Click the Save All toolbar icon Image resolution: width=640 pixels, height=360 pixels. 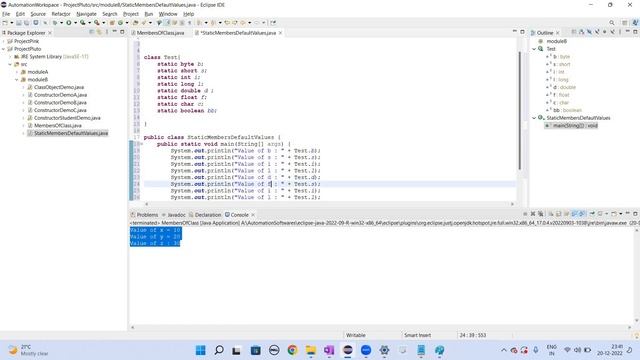(27, 23)
